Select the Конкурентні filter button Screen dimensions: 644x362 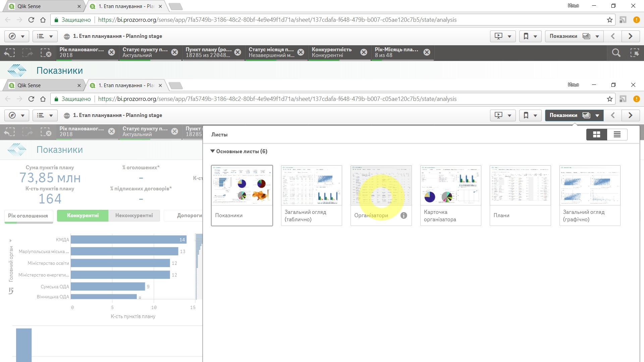83,216
